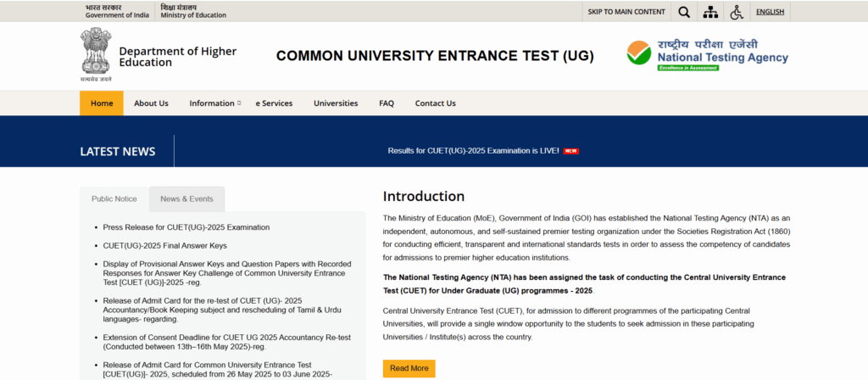Click the red NEW badge in news ticker
Screen dimensions: 868x380
coord(571,151)
